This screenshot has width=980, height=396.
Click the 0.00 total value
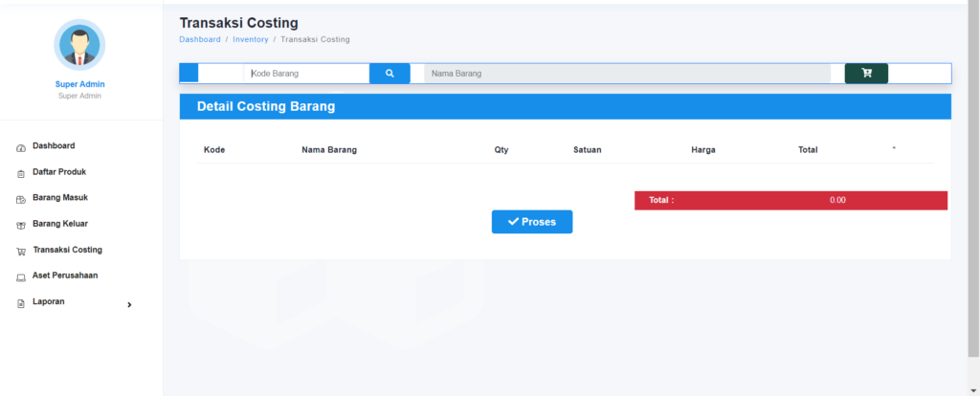click(x=837, y=201)
